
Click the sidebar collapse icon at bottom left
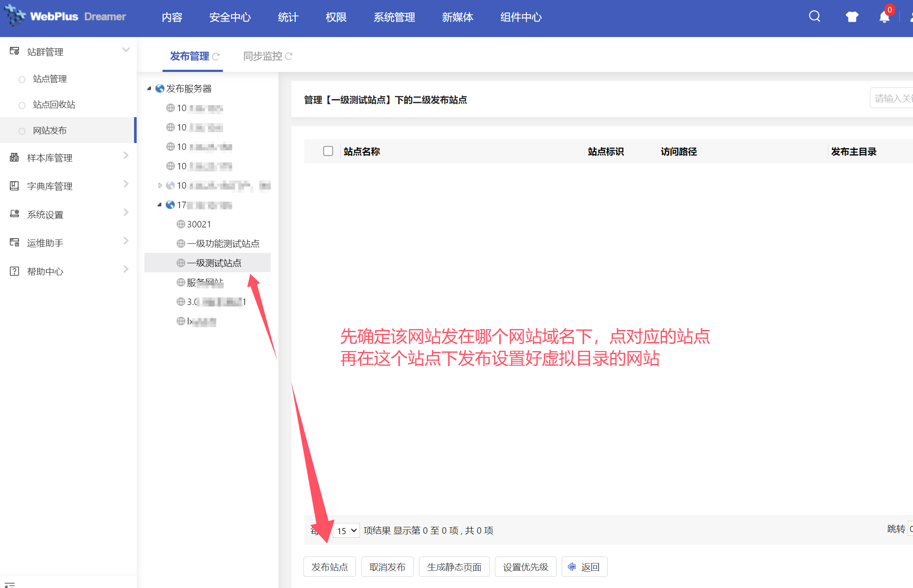pos(9,585)
